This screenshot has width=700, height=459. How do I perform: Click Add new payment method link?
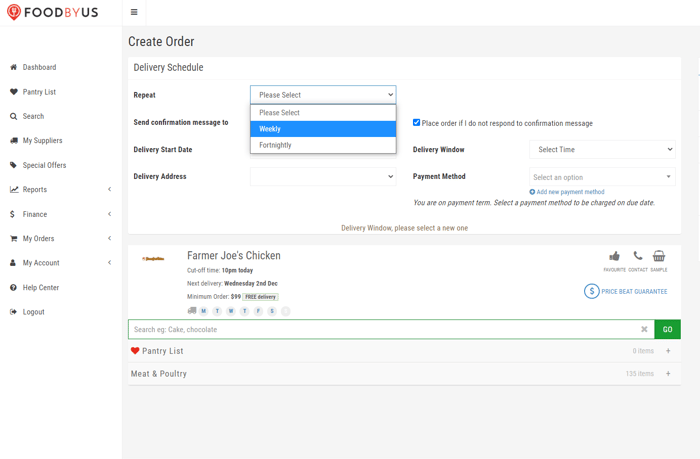pyautogui.click(x=570, y=192)
